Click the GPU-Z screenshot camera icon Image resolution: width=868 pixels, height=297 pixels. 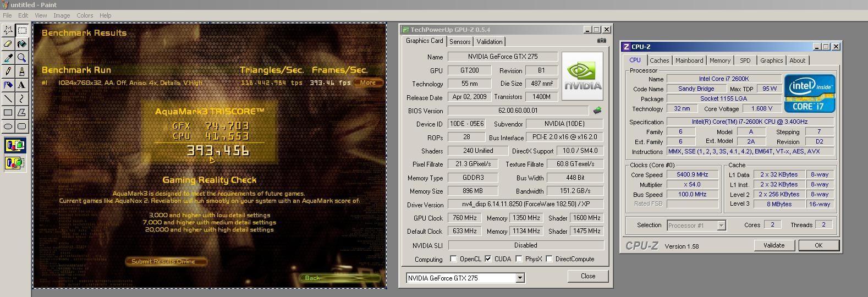[602, 41]
